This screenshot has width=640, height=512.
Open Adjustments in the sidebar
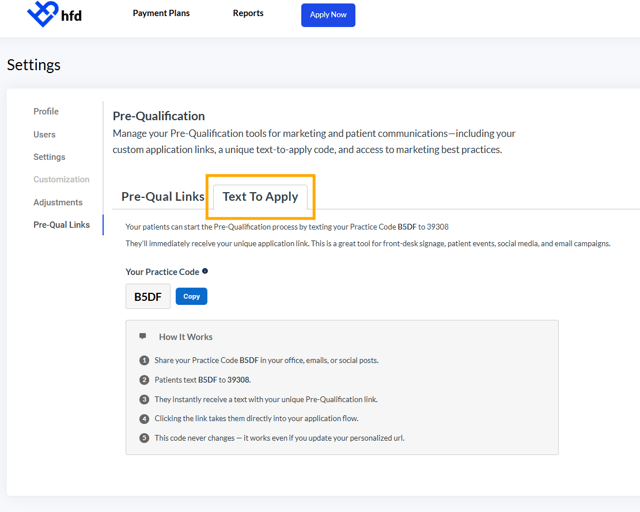pos(58,202)
